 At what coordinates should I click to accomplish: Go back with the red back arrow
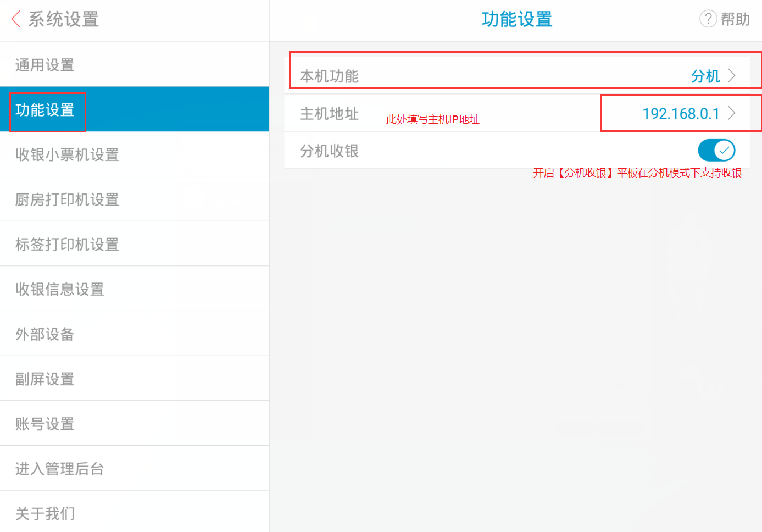point(16,19)
